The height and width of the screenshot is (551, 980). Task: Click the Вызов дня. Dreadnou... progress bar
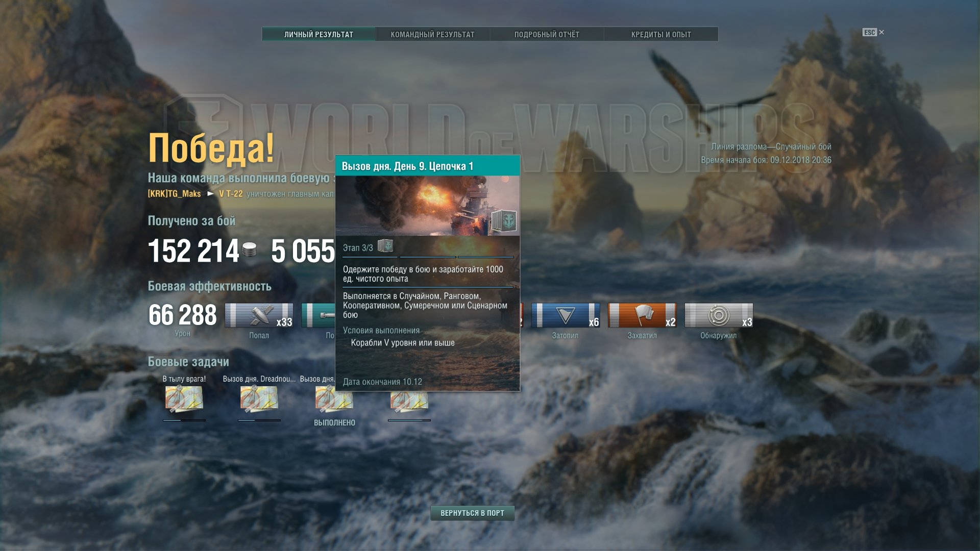coord(259,420)
